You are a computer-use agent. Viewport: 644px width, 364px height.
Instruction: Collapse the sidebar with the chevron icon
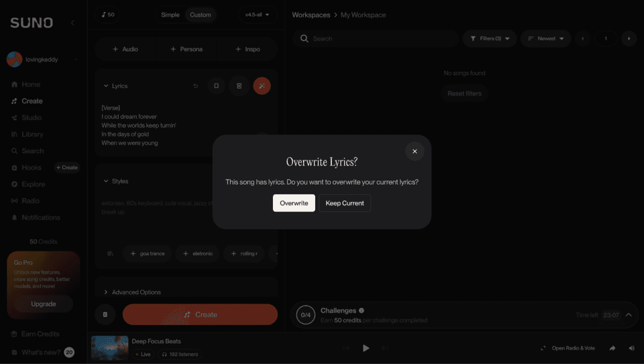point(72,23)
